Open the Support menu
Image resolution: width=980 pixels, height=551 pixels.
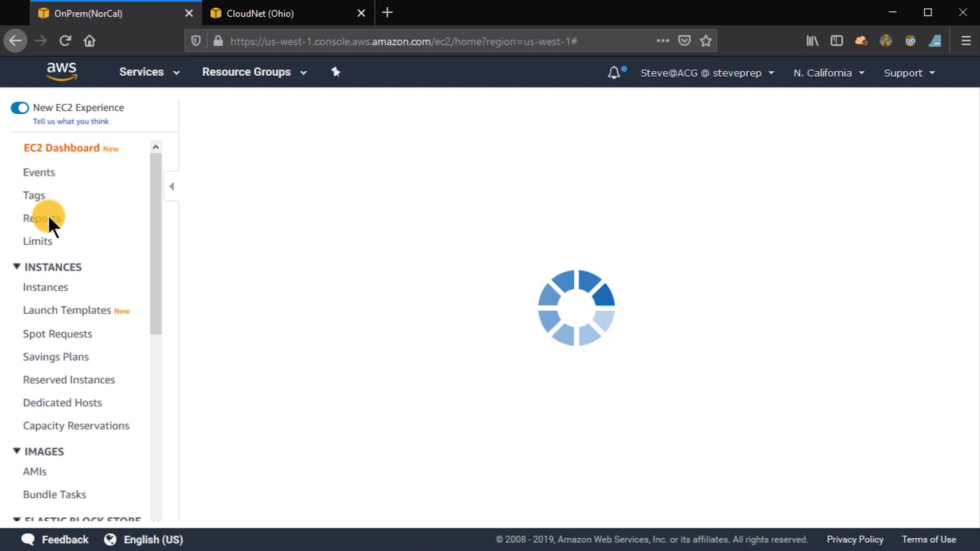pos(909,73)
